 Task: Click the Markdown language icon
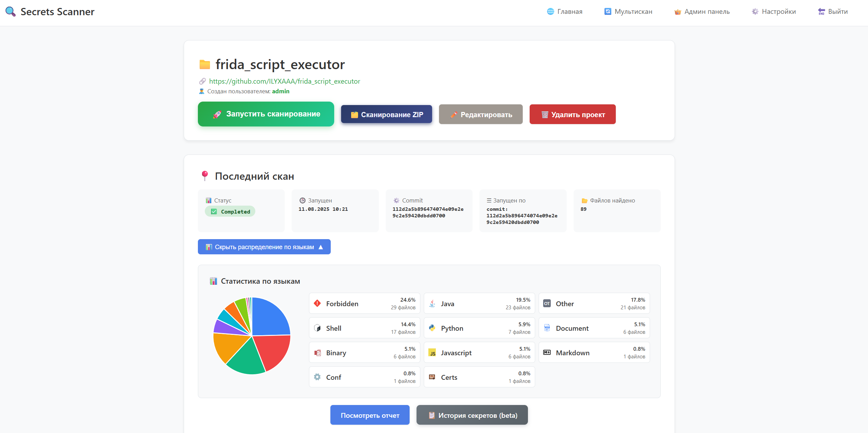547,352
